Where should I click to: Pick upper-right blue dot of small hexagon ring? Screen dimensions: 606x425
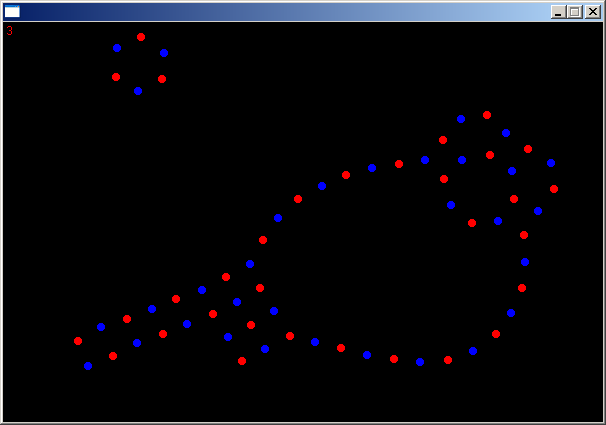point(164,53)
